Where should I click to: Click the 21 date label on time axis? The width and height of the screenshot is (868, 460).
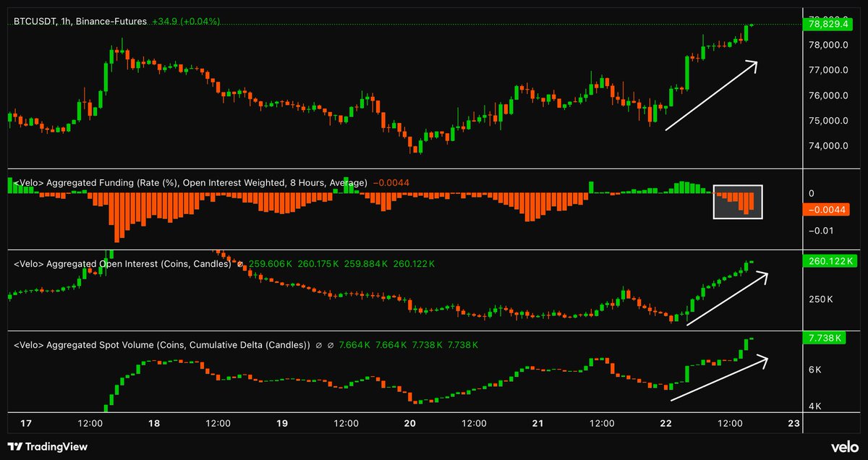[x=538, y=424]
